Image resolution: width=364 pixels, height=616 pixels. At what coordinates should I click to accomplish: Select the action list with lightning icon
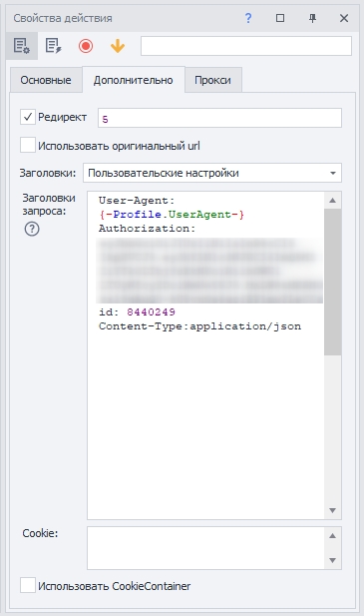point(53,46)
